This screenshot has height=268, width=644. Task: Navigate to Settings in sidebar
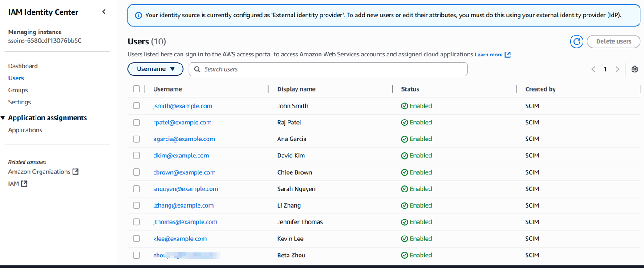tap(20, 102)
